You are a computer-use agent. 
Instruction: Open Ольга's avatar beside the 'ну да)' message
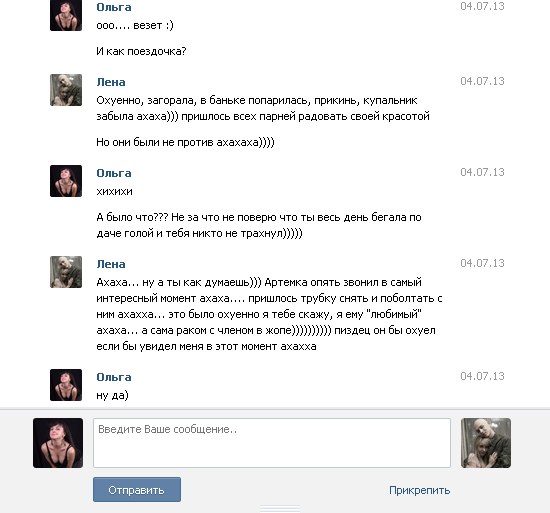click(x=66, y=385)
